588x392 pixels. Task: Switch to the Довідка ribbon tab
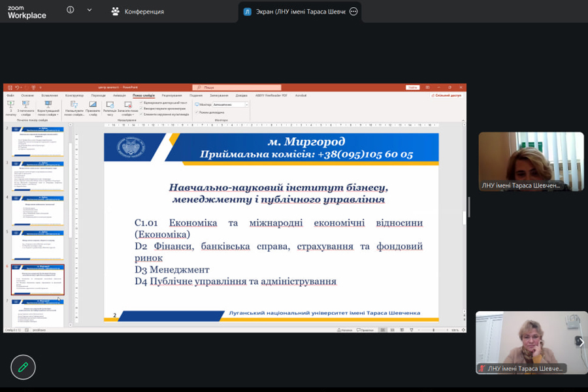[242, 95]
